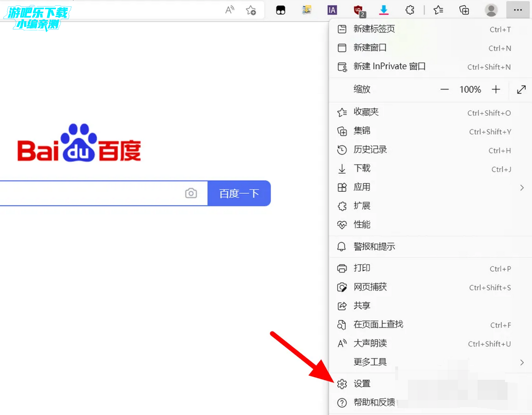Select 新建窗口 menu item
532x415 pixels.
click(430, 48)
